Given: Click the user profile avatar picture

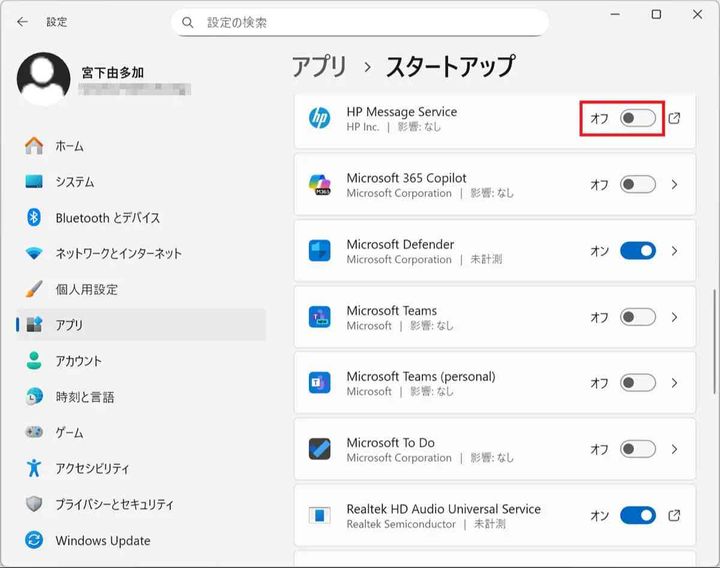Looking at the screenshot, I should (44, 80).
